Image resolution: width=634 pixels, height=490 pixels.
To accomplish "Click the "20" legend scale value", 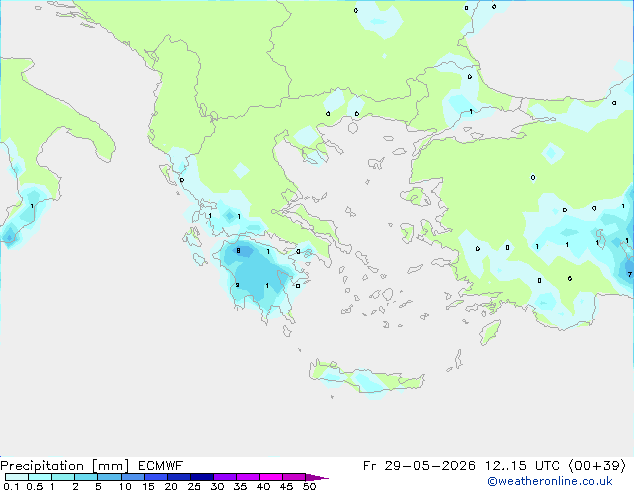I will point(171,486).
